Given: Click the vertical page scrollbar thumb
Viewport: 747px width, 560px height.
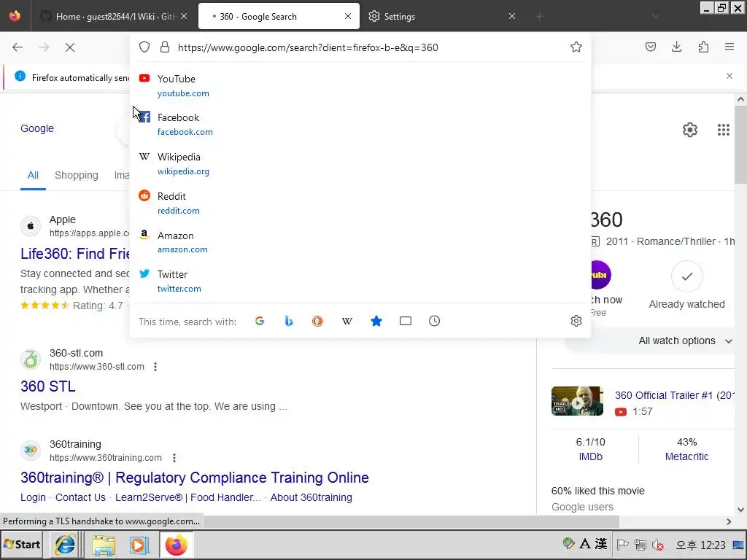Looking at the screenshot, I should click(740, 144).
